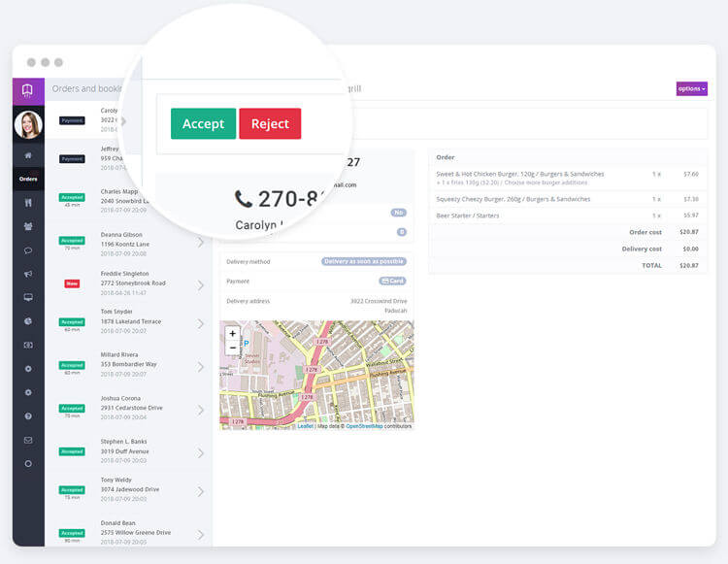Click the purple book logo icon
The height and width of the screenshot is (564, 728).
28,90
